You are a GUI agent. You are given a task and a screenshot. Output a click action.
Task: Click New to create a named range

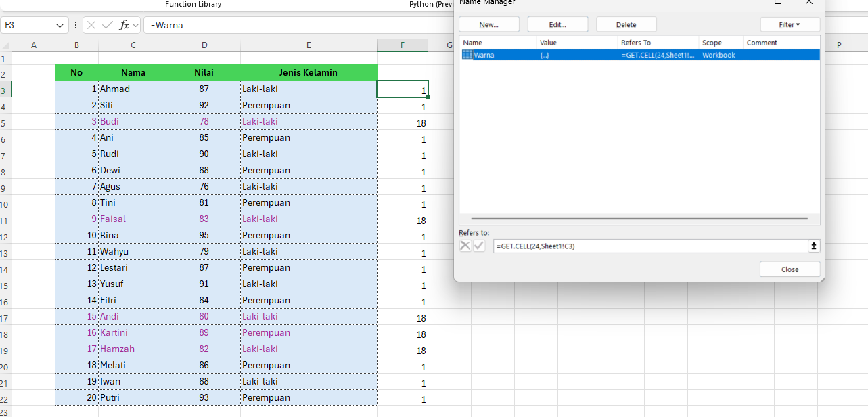tap(488, 24)
